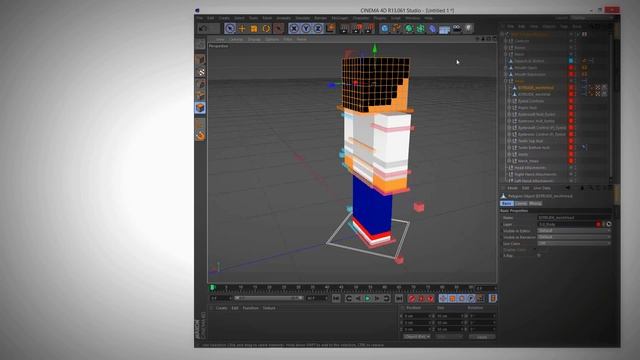Select the Teeth Bottom Null row
The height and width of the screenshot is (360, 640).
point(533,148)
